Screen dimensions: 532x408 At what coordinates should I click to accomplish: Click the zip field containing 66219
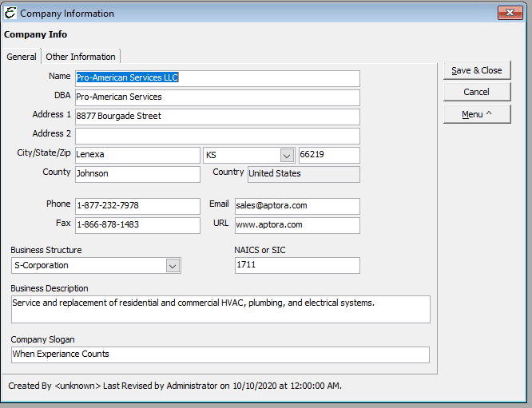point(329,155)
